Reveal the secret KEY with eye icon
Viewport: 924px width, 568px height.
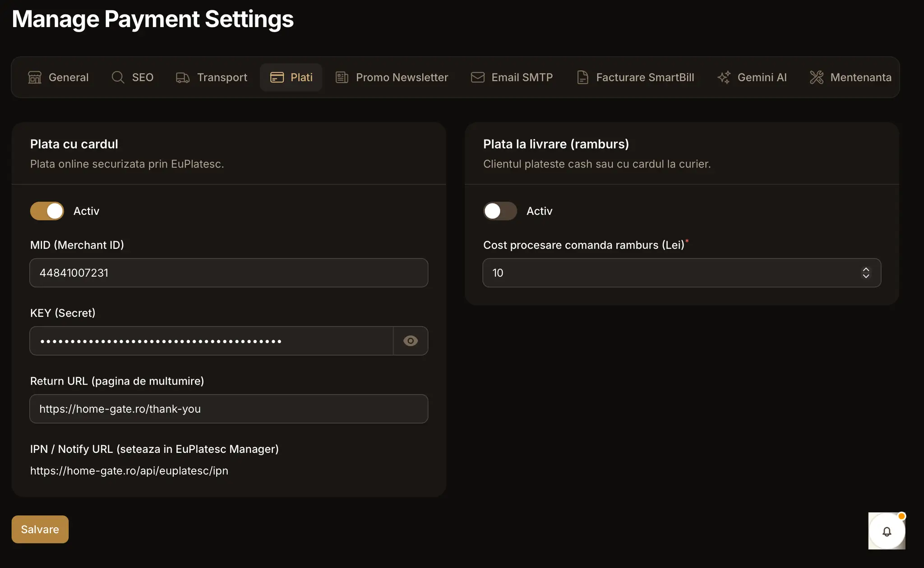pos(411,341)
